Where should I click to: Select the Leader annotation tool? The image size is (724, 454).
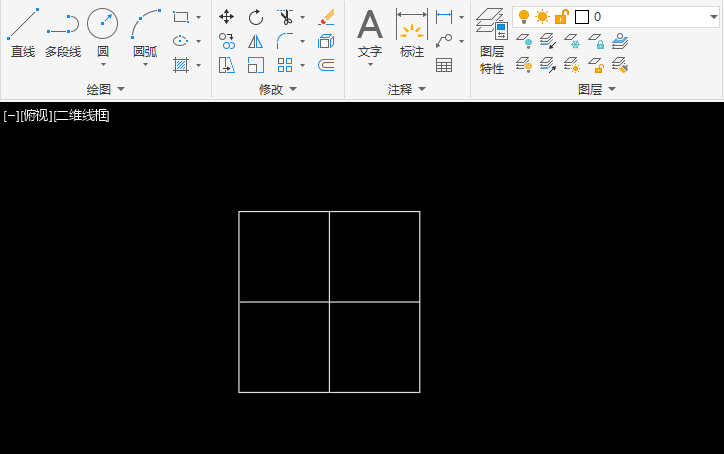(x=444, y=41)
